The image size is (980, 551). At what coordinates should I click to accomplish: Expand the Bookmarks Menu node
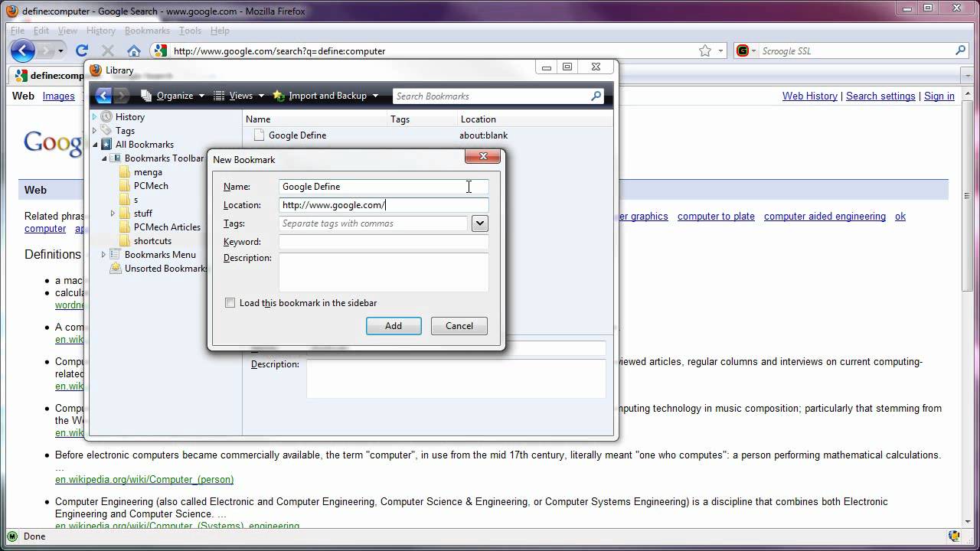click(x=104, y=255)
